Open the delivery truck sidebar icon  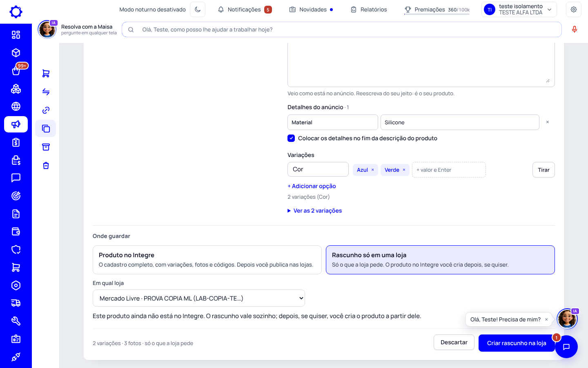pyautogui.click(x=16, y=303)
